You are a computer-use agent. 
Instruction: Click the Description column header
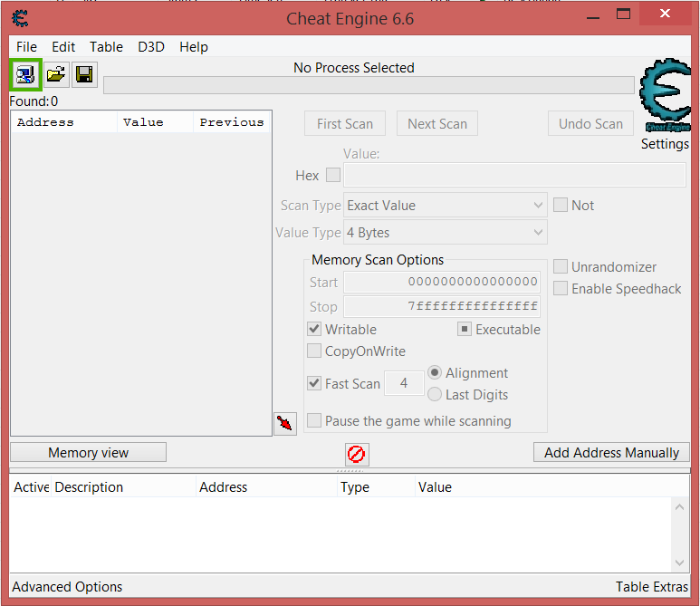[x=123, y=486]
